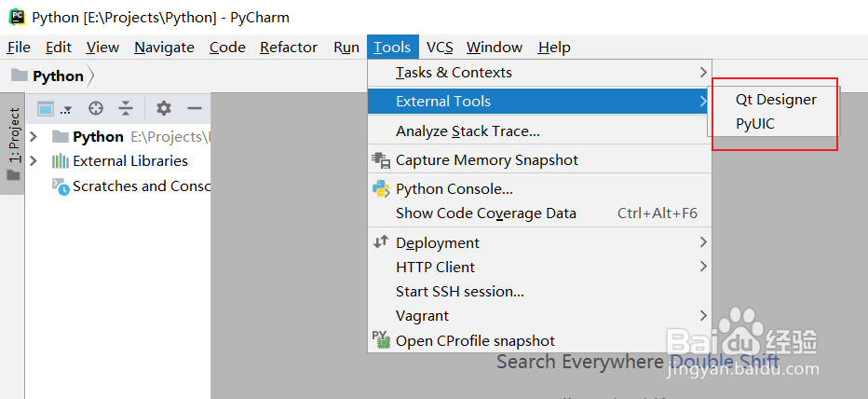Click the Python folder icon in tree
This screenshot has width=868, height=399.
61,136
